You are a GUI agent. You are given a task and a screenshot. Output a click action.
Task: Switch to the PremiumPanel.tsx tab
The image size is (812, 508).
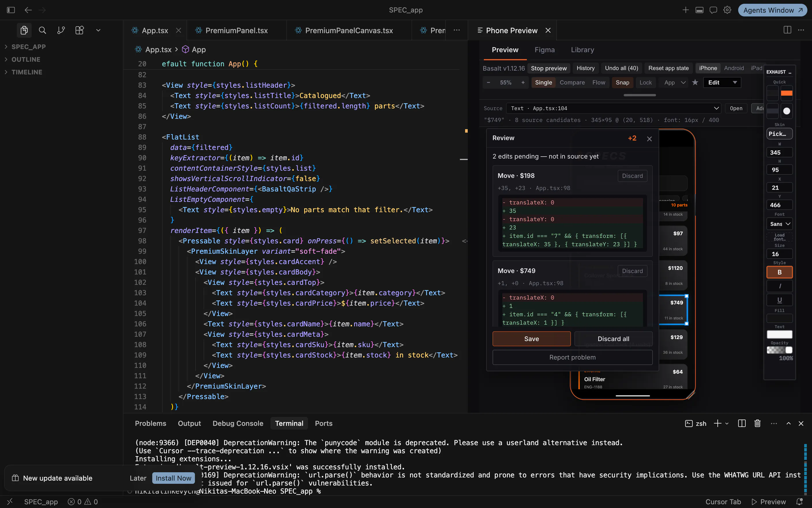[x=236, y=31]
